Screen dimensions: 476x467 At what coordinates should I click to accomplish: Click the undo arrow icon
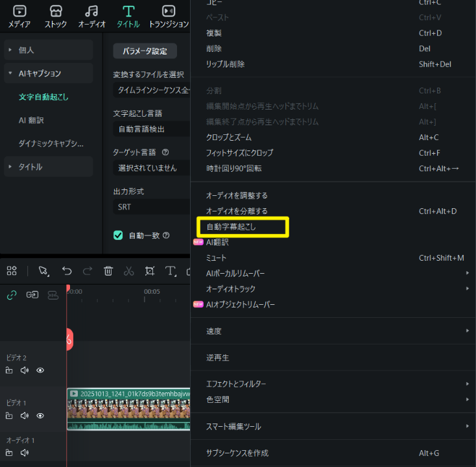(x=67, y=270)
